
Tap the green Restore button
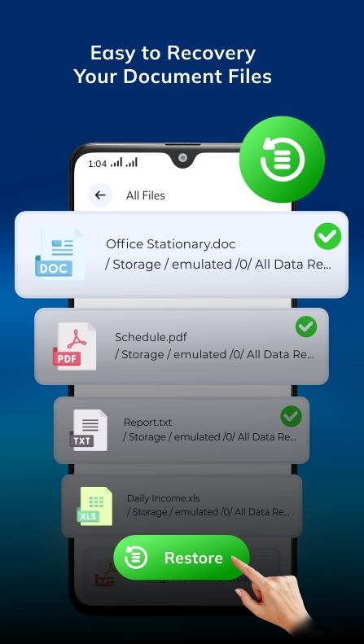(182, 558)
